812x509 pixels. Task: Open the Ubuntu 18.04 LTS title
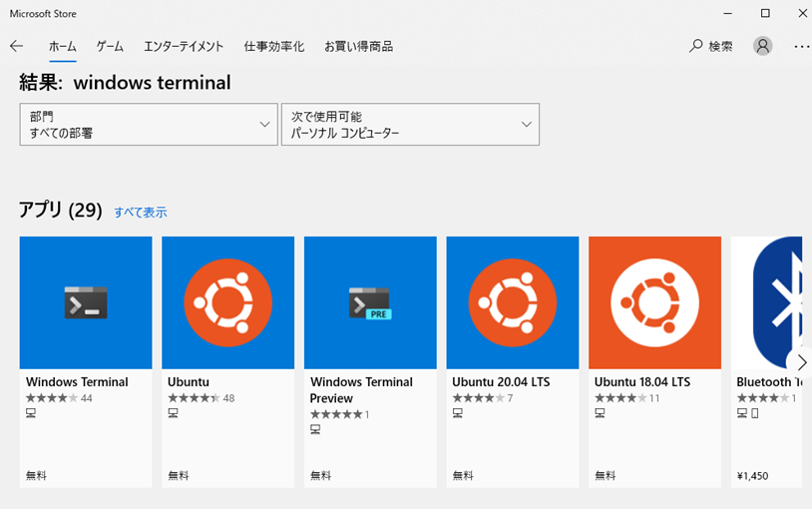coord(642,382)
